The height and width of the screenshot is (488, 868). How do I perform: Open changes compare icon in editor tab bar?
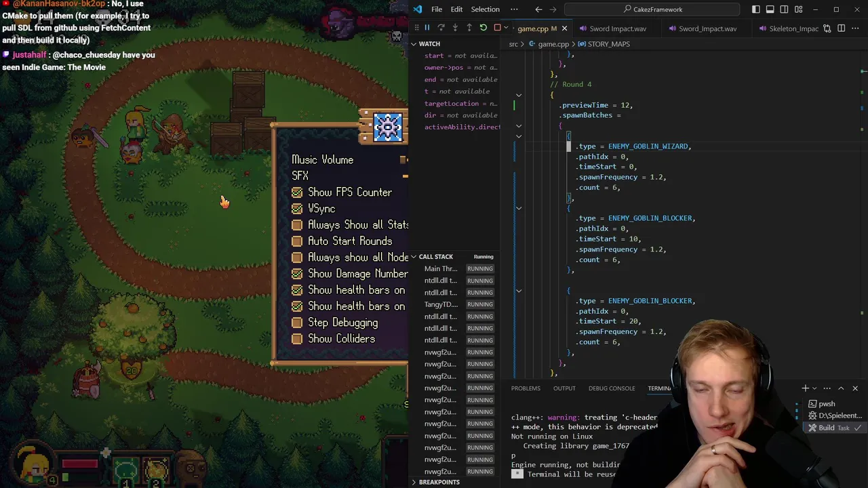pyautogui.click(x=827, y=28)
